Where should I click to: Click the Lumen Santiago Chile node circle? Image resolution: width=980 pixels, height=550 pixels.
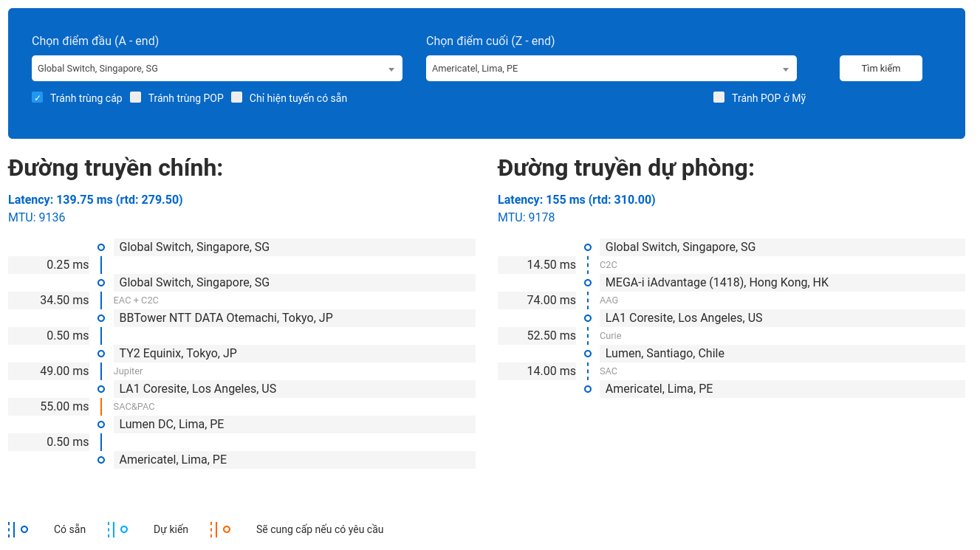(588, 354)
